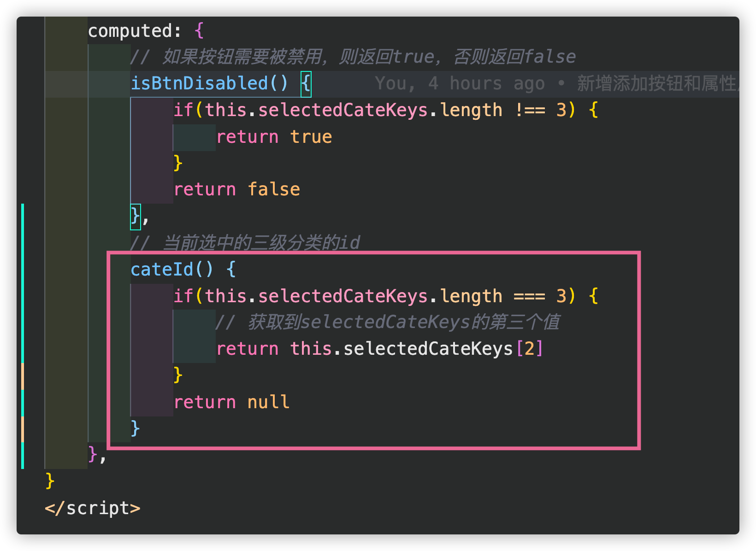Click the computed keyword
The height and width of the screenshot is (551, 756).
[130, 31]
